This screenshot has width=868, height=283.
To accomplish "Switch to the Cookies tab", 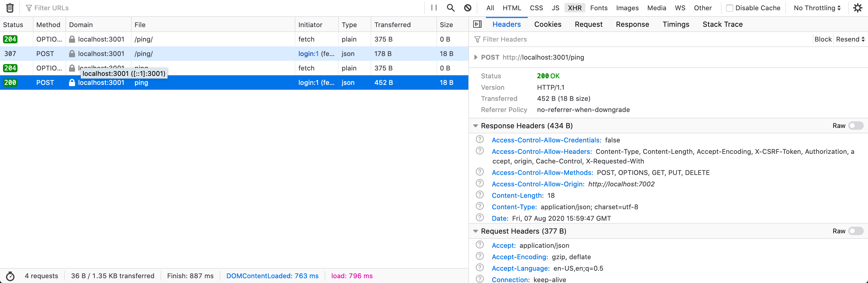I will [x=548, y=24].
